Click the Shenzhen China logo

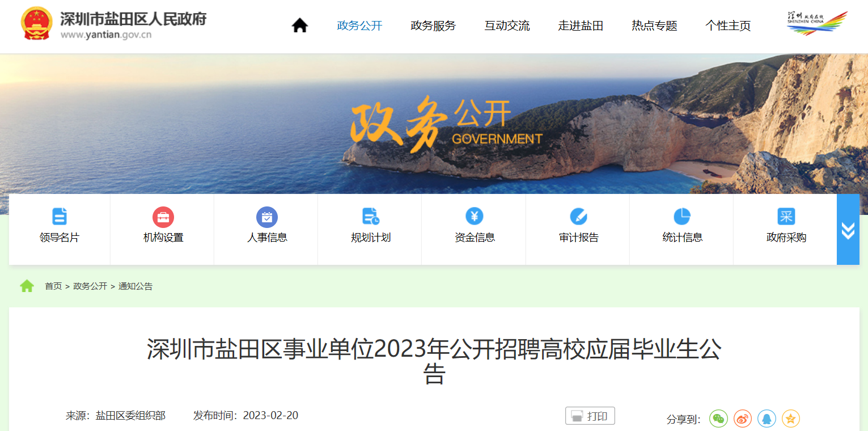(817, 23)
